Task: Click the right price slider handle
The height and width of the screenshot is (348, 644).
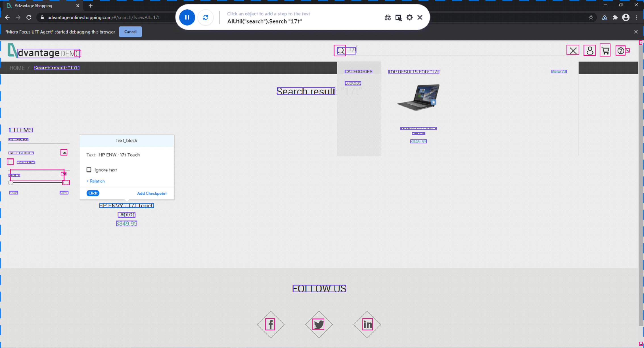Action: pos(66,183)
